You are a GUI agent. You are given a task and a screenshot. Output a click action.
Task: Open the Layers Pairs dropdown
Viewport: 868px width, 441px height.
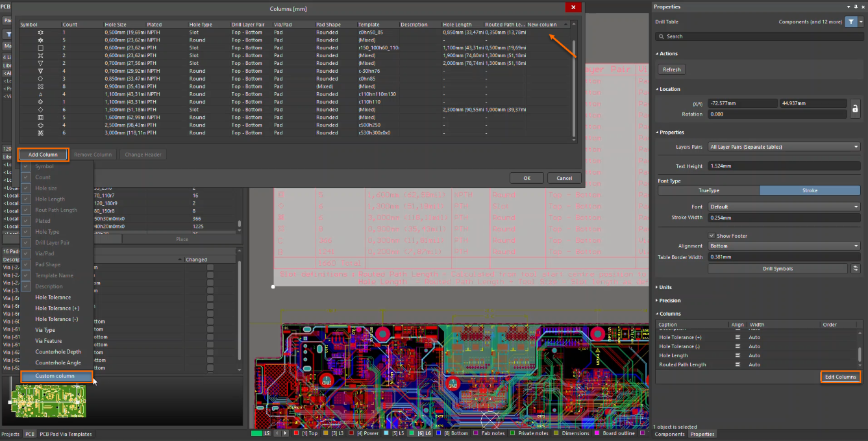tap(784, 147)
